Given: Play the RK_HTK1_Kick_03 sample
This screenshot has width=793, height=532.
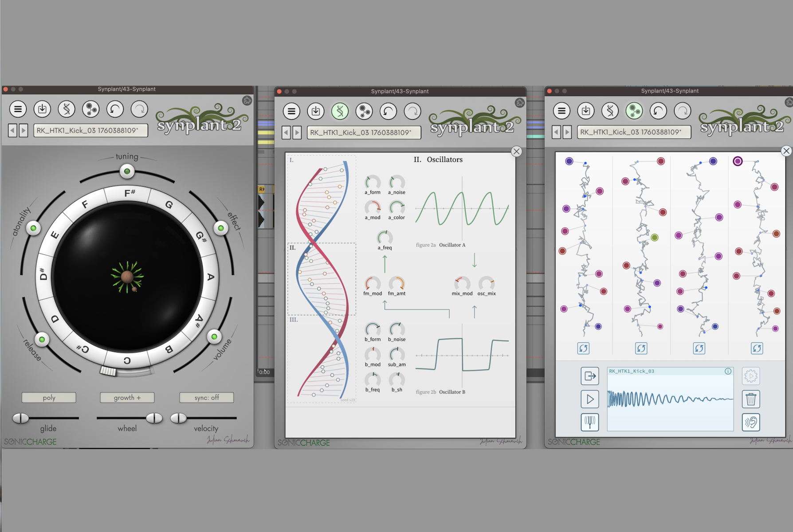Looking at the screenshot, I should click(x=590, y=399).
